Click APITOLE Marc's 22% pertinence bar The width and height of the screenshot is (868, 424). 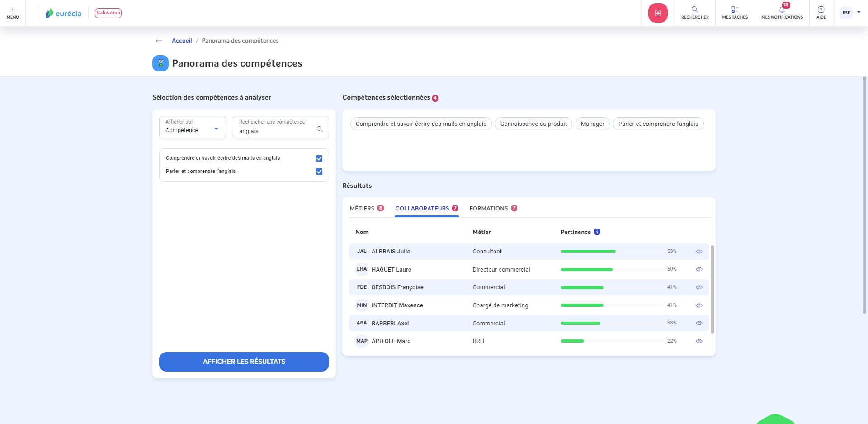coord(613,341)
